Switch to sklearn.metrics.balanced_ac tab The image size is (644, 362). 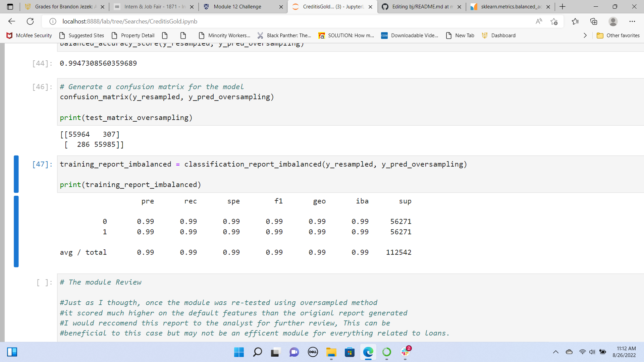click(511, 7)
